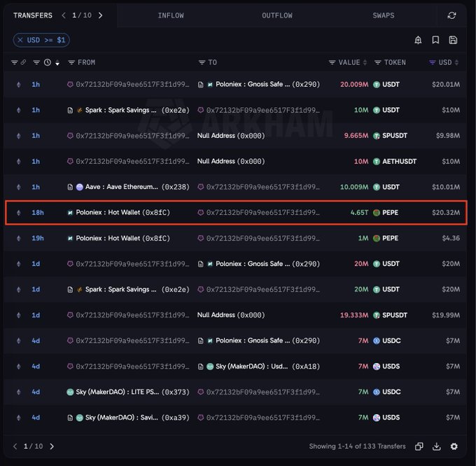Viewport: 476px width, 466px height.
Task: Click the $20.32M USD amount
Action: 446,213
